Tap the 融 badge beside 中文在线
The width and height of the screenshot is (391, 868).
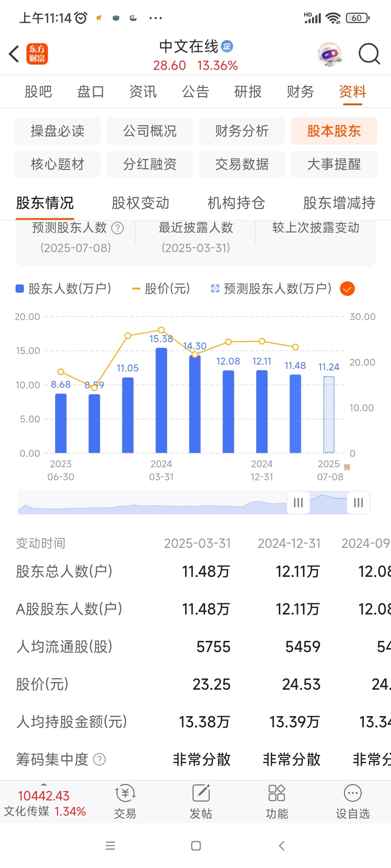tap(227, 46)
